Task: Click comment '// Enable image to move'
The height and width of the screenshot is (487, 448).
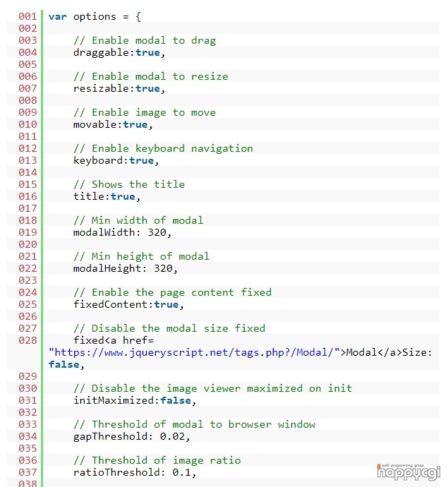Action: [145, 112]
